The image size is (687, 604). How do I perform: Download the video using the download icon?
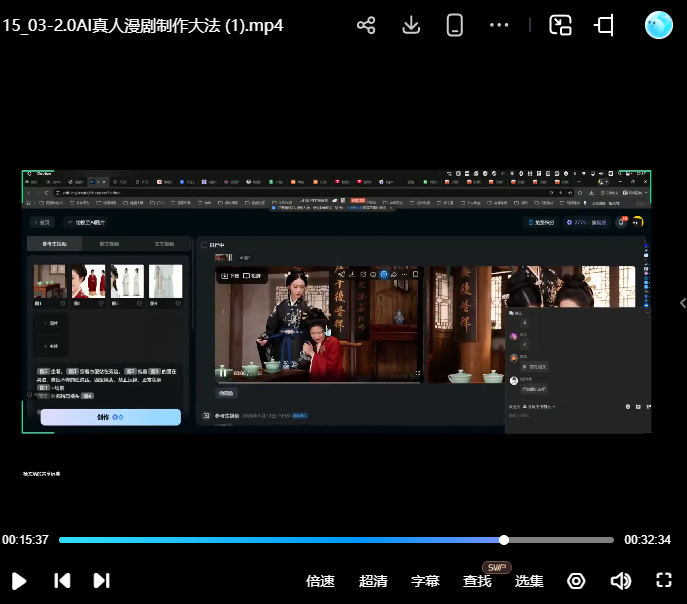coord(411,25)
